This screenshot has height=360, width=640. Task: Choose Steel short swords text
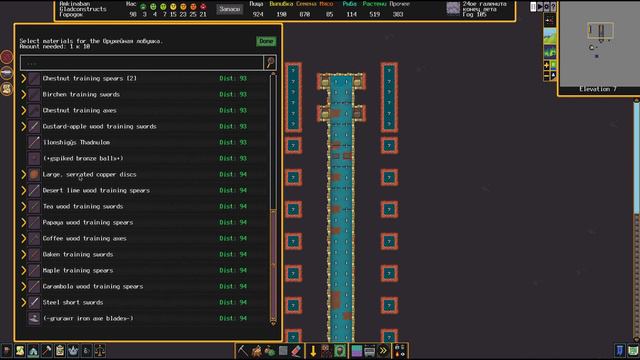point(73,302)
